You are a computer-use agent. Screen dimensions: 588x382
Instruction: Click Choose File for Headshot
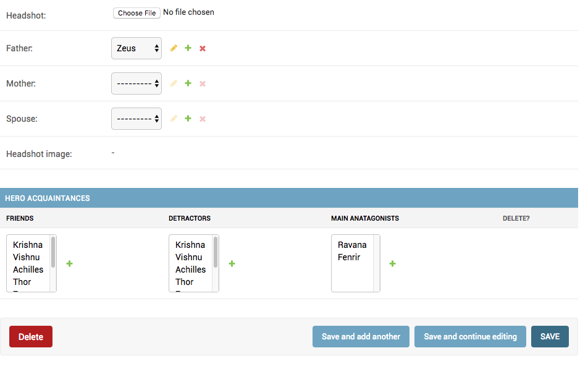pyautogui.click(x=136, y=13)
